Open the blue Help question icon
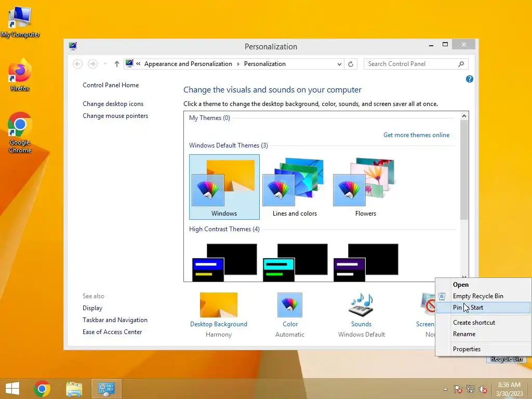The width and height of the screenshot is (532, 399). click(x=470, y=79)
